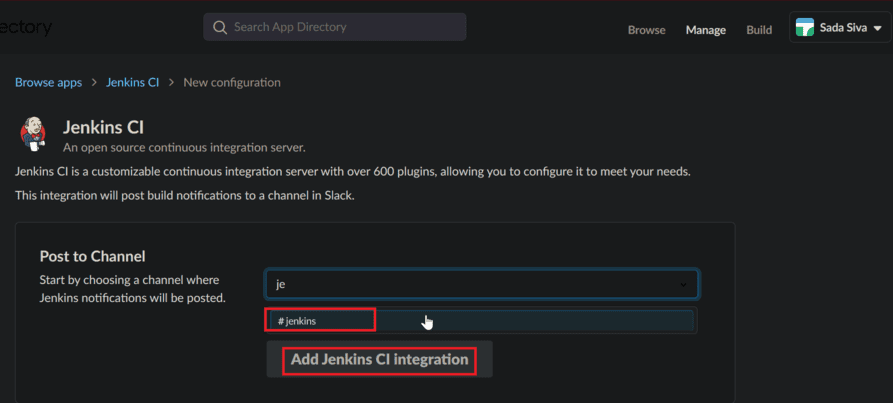
Task: Click the Sada Siva workspace icon
Action: [804, 28]
